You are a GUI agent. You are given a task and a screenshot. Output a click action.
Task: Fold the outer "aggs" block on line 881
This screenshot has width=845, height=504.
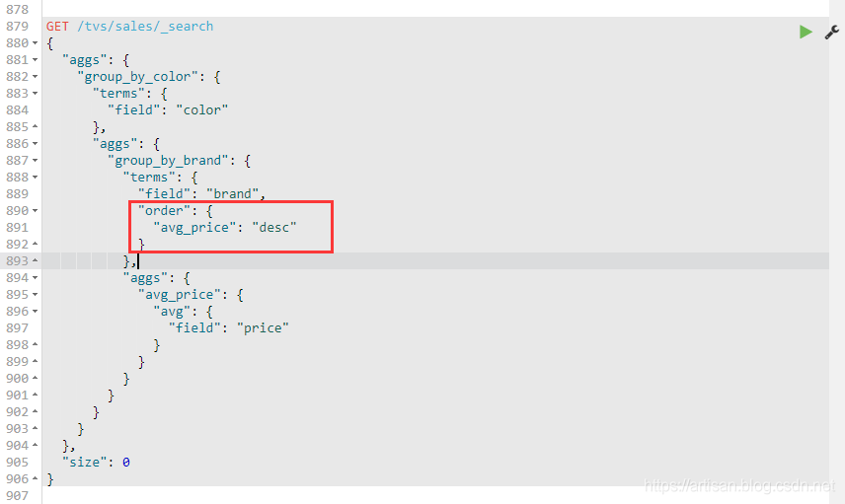[x=35, y=60]
